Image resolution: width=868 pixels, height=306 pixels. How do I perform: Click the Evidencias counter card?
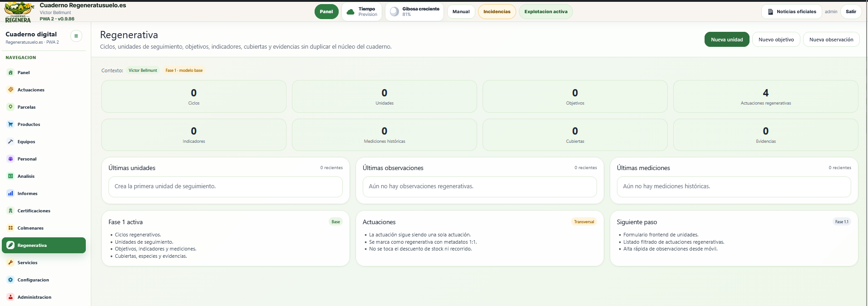coord(766,135)
